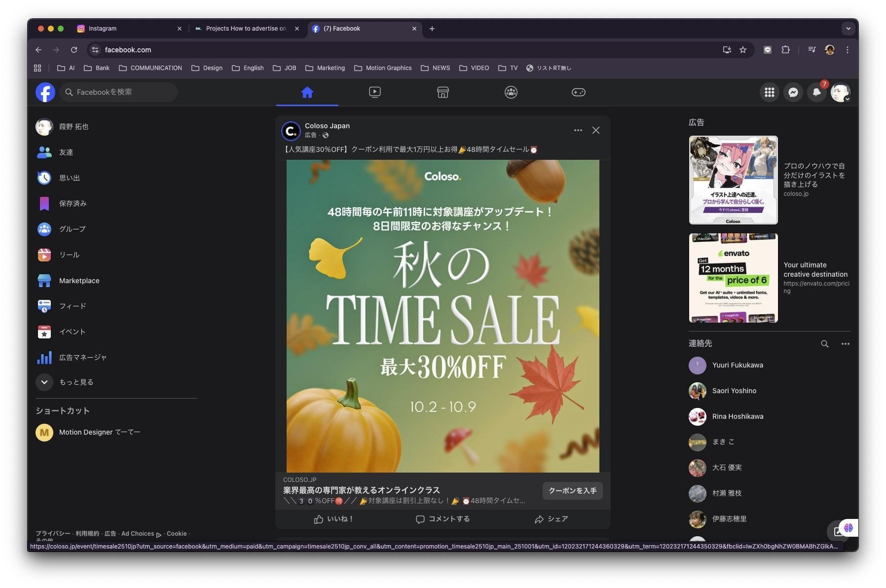
Task: Open browser extensions puzzle icon
Action: click(x=786, y=50)
